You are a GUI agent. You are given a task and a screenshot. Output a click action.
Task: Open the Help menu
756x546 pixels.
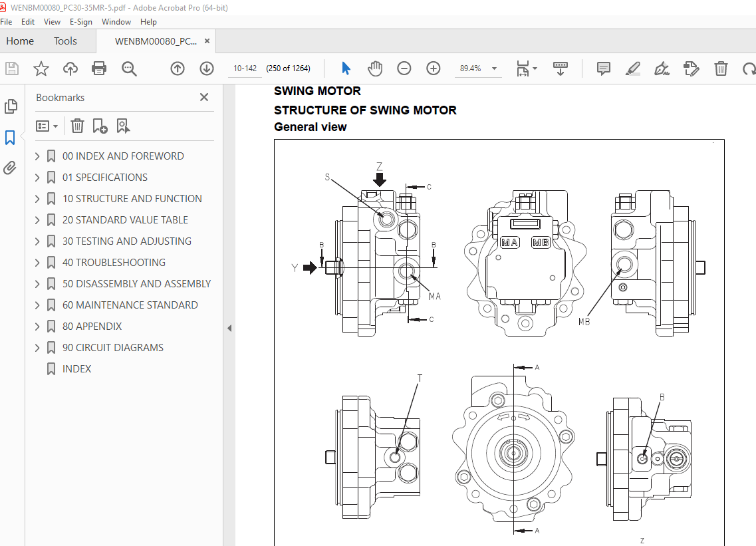point(148,22)
